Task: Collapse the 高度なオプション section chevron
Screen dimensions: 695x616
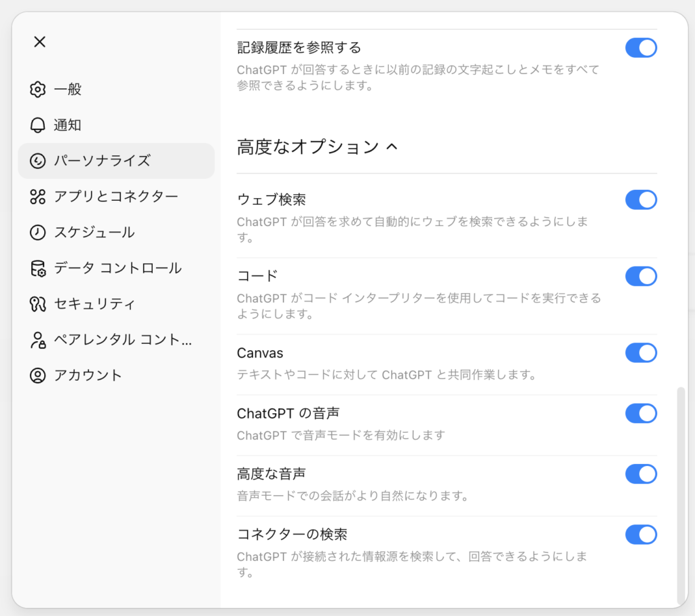Action: click(391, 147)
